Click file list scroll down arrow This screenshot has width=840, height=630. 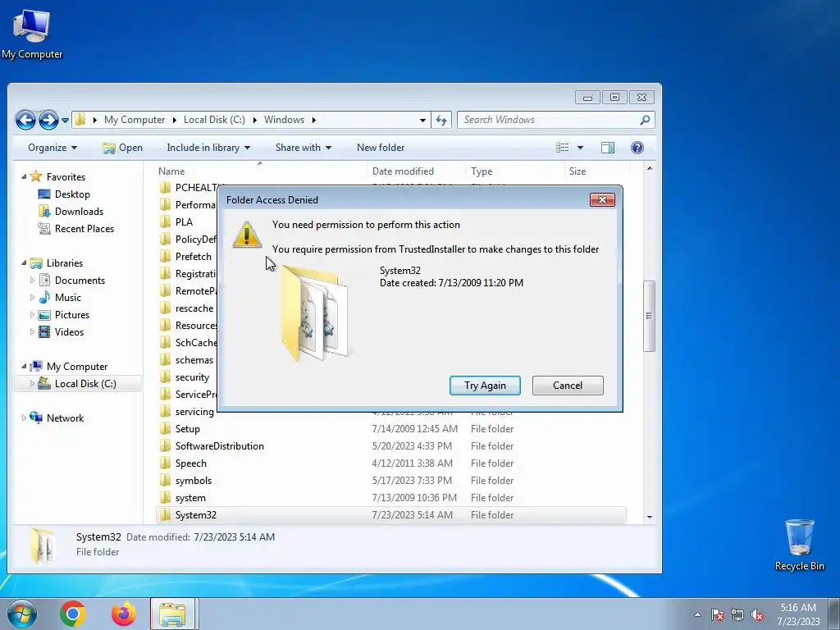(650, 517)
